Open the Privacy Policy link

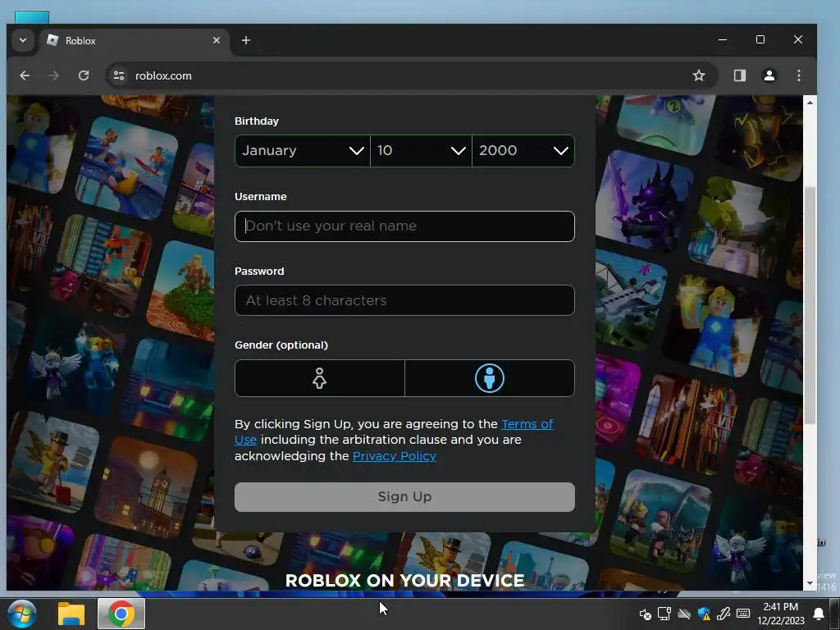click(x=395, y=456)
